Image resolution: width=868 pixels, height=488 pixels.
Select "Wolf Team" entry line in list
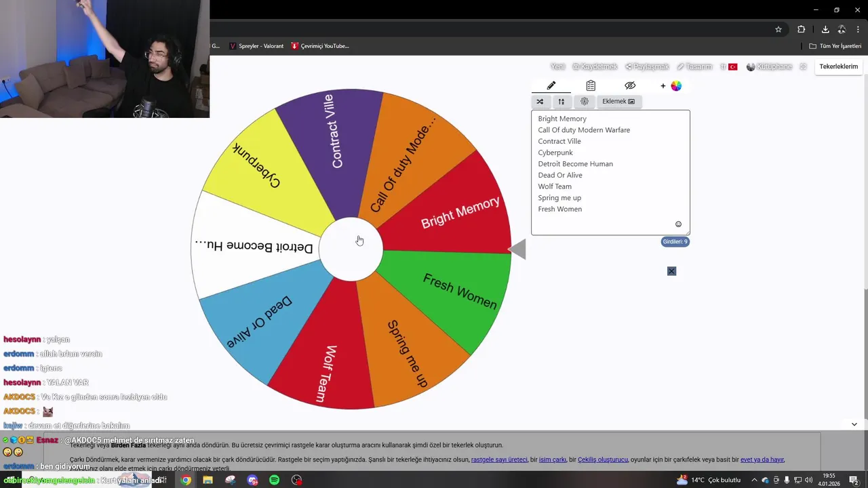[555, 187]
